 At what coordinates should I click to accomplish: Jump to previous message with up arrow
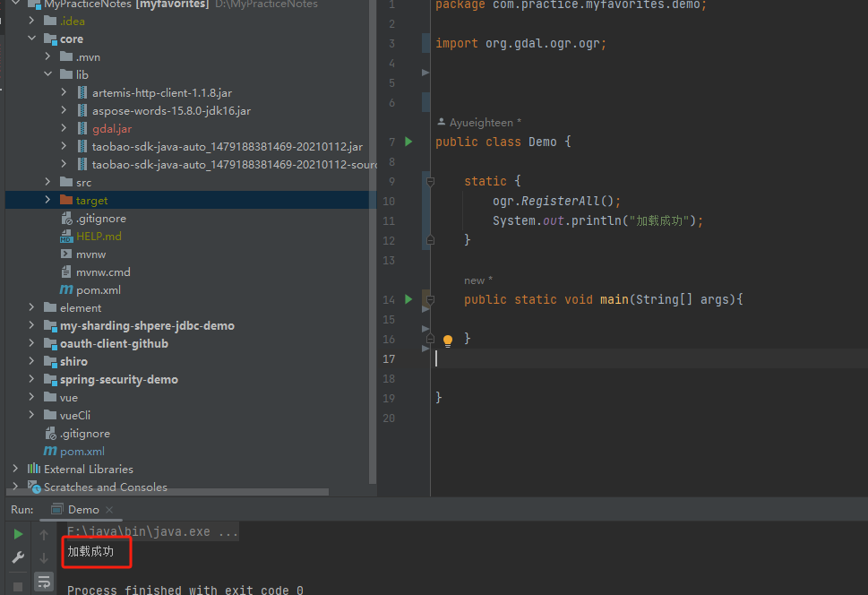43,533
